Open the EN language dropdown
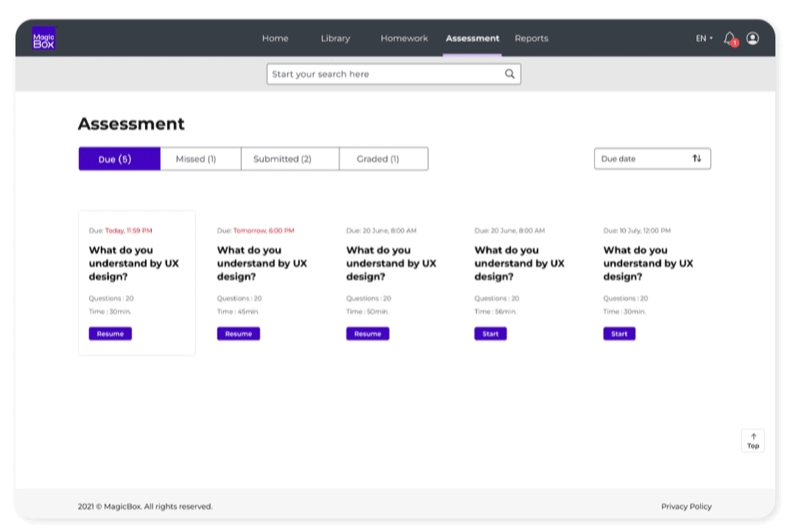The width and height of the screenshot is (796, 532). click(704, 38)
